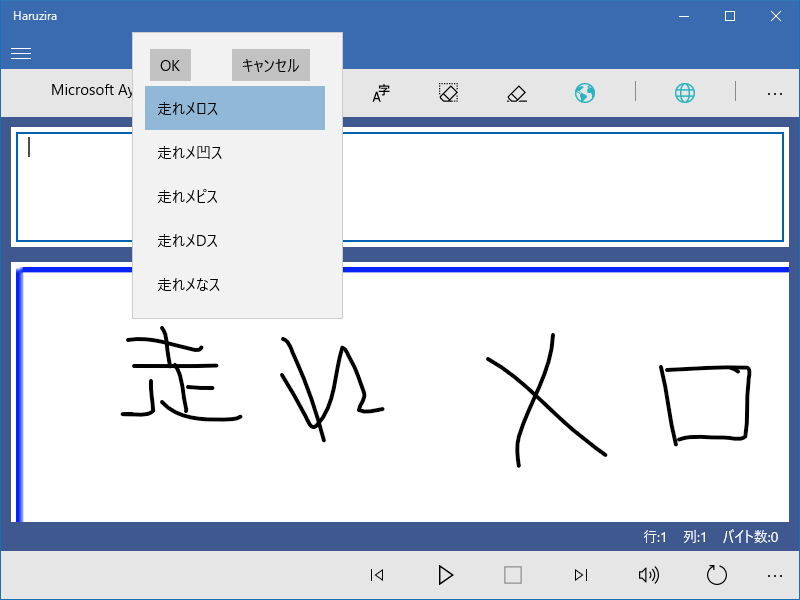This screenshot has height=600, width=800.
Task: Select candidate 走れメロス from the list
Action: point(234,107)
